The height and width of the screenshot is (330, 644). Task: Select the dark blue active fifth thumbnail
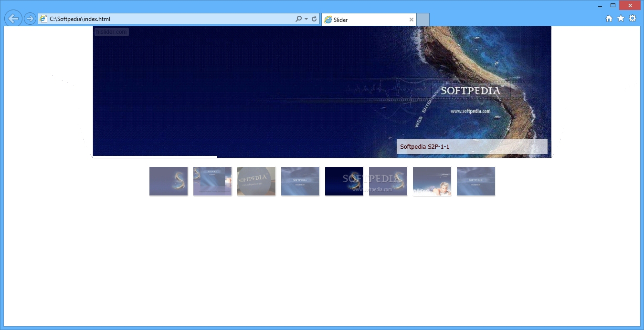point(344,181)
